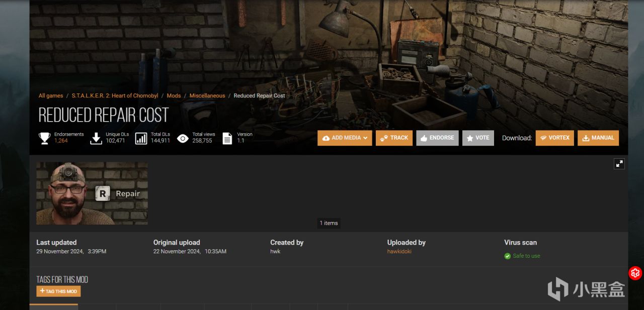Expand the image gallery to fullscreen
The height and width of the screenshot is (310, 644).
tap(619, 164)
